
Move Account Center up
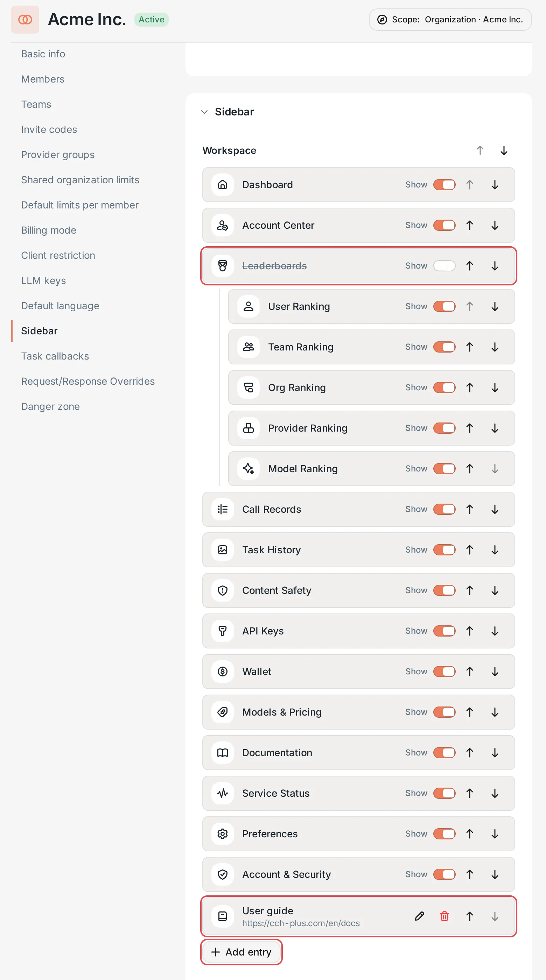click(x=469, y=225)
